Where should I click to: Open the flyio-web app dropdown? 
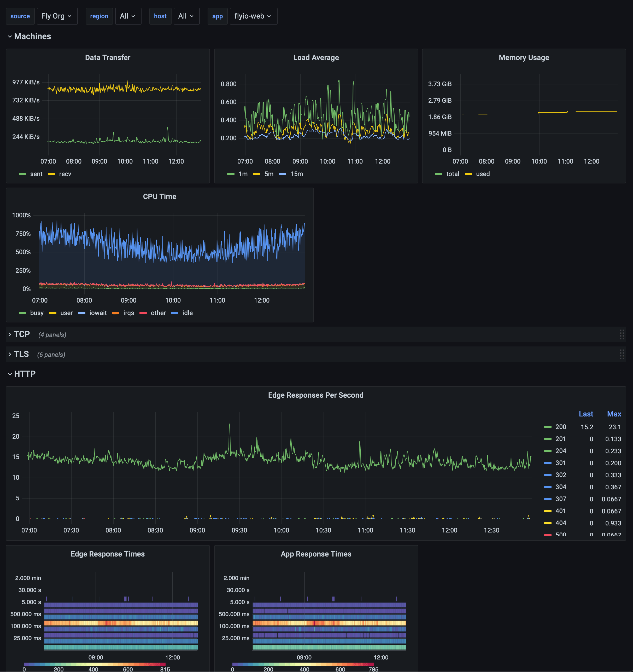click(253, 16)
